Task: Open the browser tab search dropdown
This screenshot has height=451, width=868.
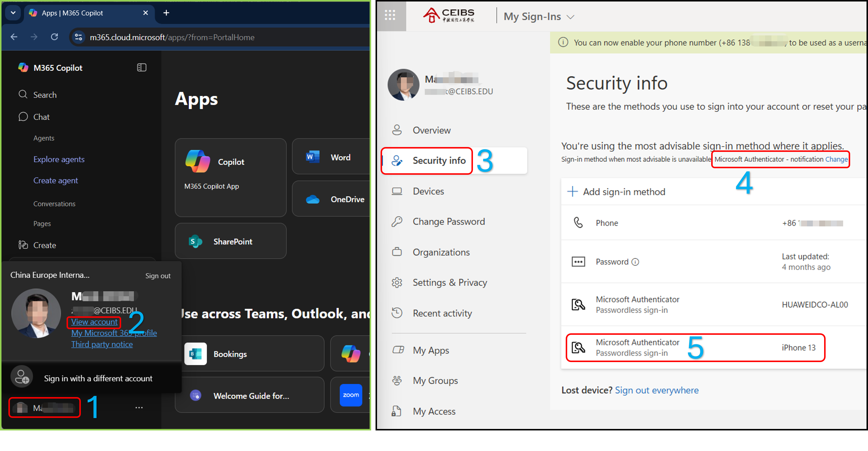Action: pyautogui.click(x=13, y=13)
